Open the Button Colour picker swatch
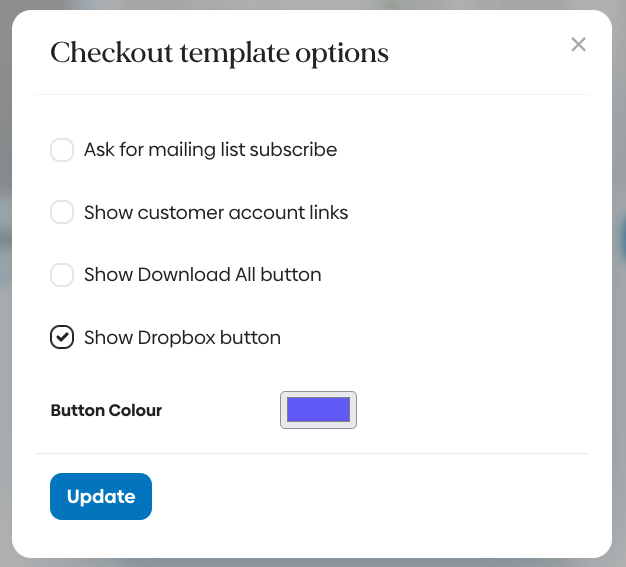 click(318, 409)
